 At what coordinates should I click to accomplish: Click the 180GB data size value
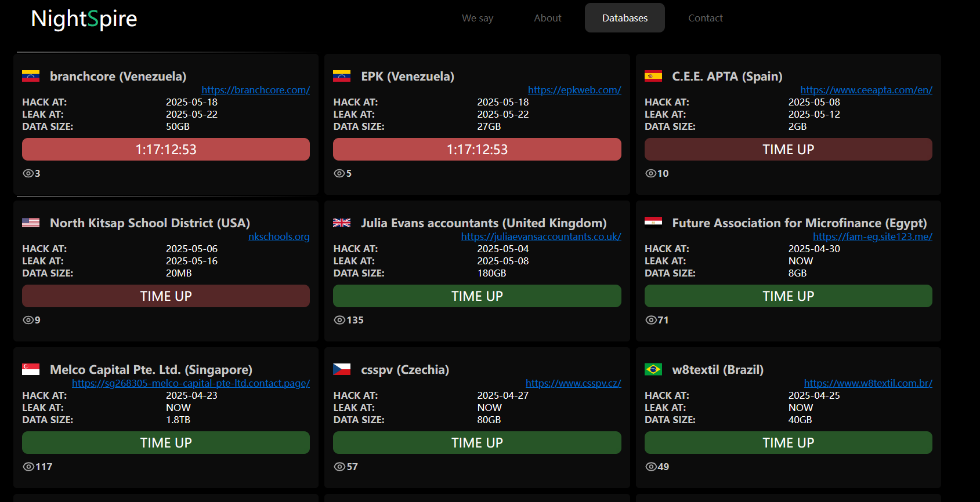(491, 273)
